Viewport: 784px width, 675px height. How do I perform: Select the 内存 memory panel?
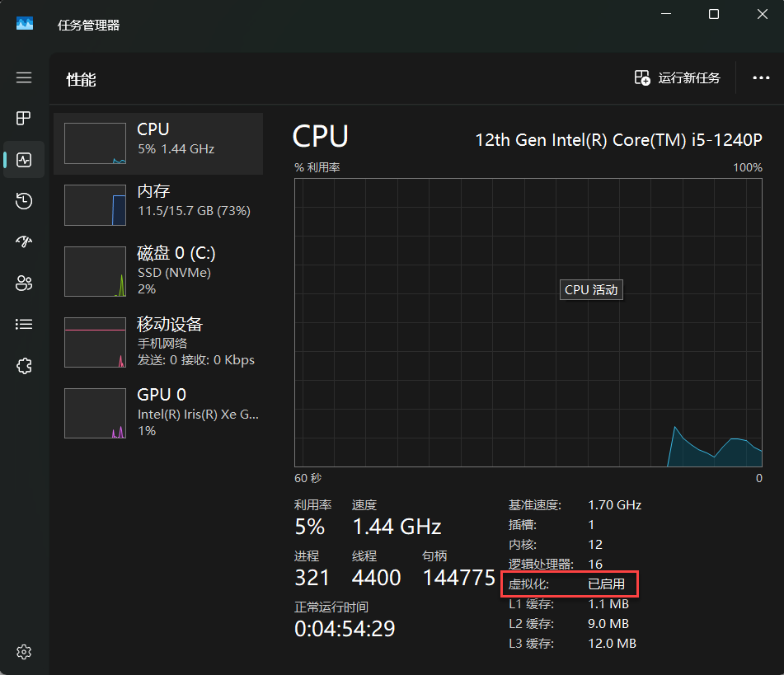[x=158, y=204]
